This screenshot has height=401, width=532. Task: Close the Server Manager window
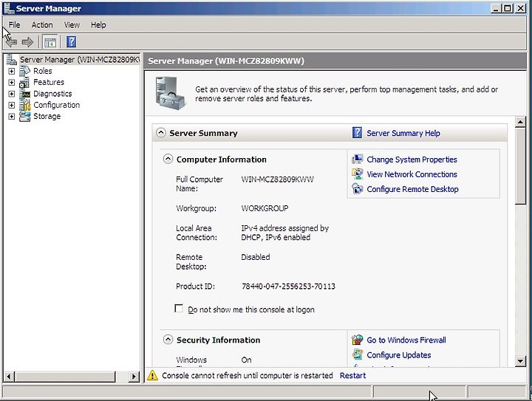[x=520, y=8]
